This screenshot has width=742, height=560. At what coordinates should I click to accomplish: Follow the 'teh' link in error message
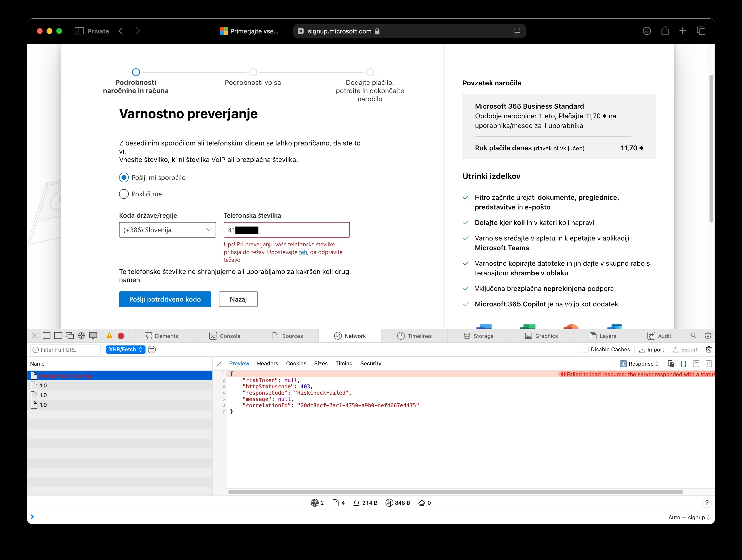pos(303,252)
